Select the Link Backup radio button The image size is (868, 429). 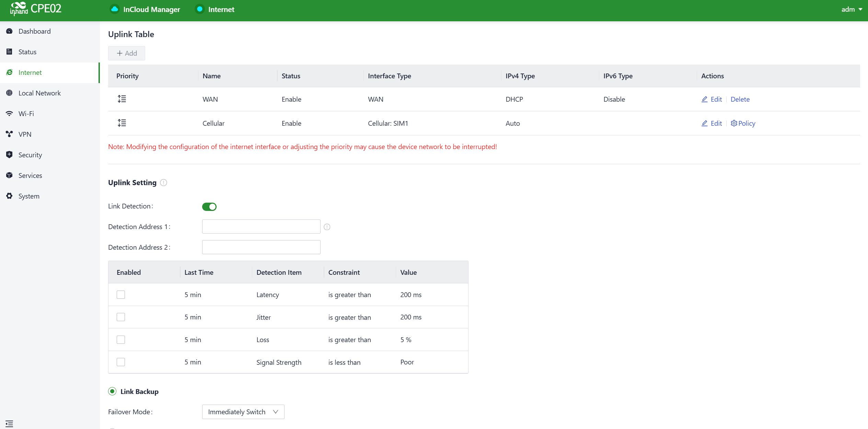pyautogui.click(x=112, y=392)
